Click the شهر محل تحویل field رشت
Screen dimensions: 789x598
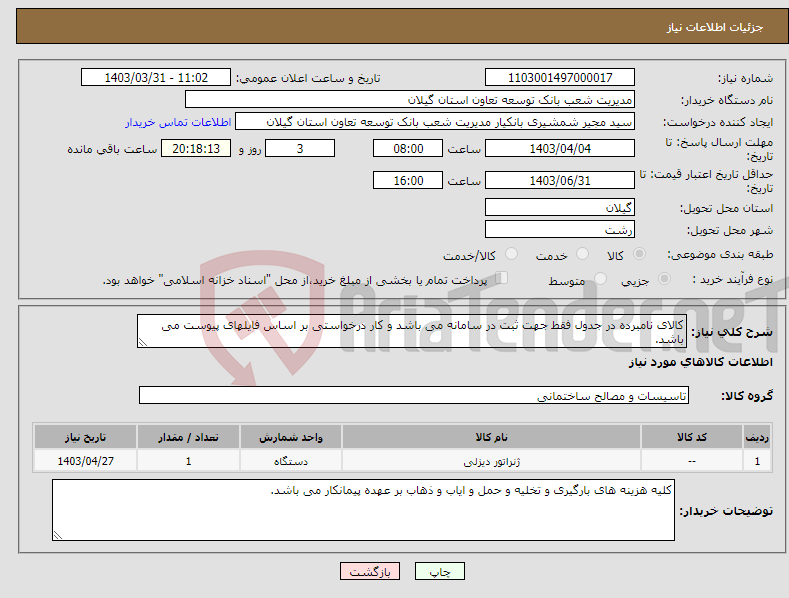560,230
